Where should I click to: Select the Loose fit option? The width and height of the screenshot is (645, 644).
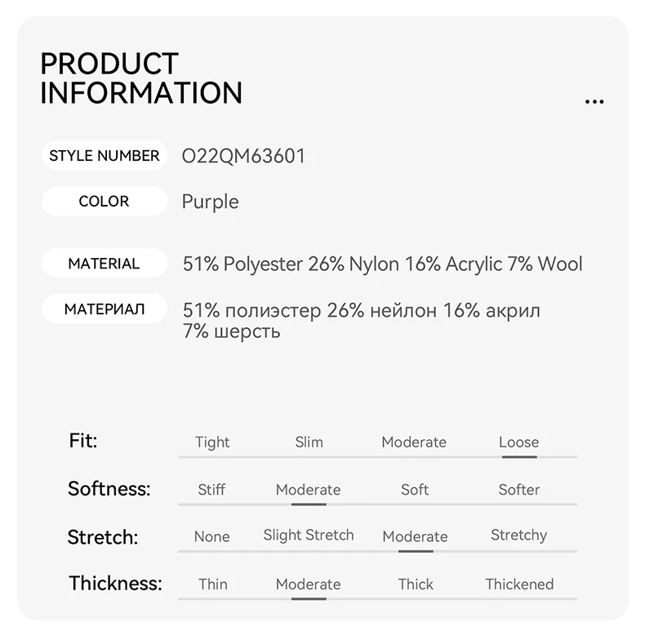518,442
